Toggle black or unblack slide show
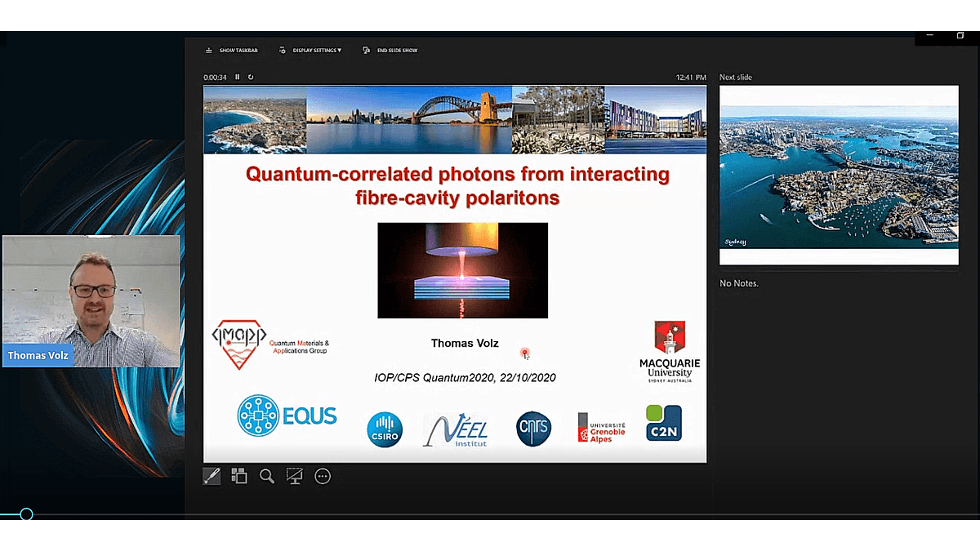This screenshot has width=980, height=551. tap(295, 476)
